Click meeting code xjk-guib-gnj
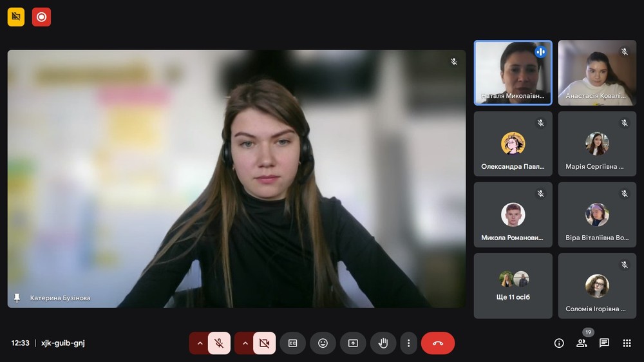 point(63,343)
